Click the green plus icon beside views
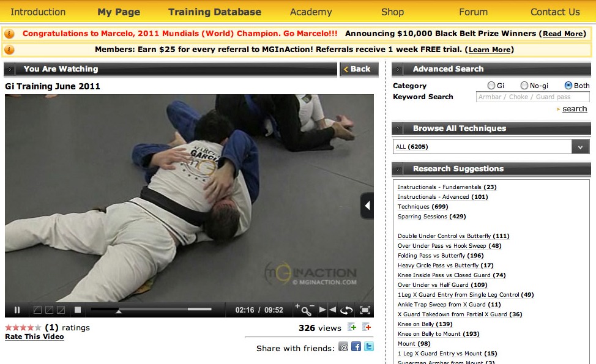The height and width of the screenshot is (364, 596). pyautogui.click(x=352, y=327)
